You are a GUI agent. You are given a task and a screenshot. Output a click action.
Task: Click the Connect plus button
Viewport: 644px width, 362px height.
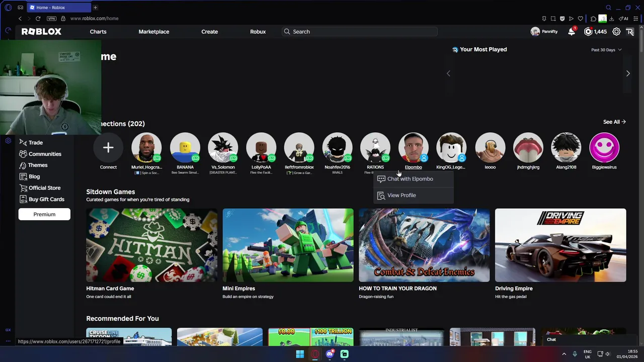coord(108,148)
